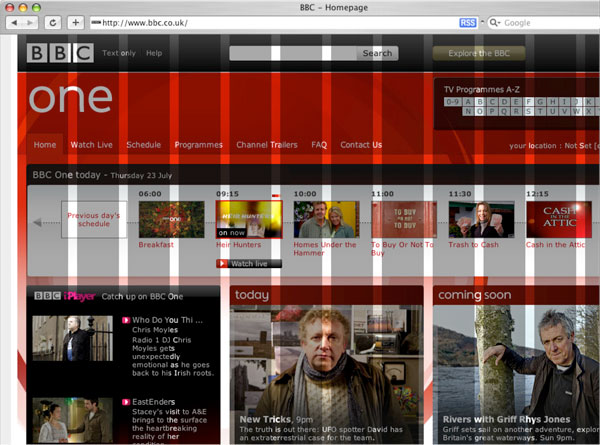The width and height of the screenshot is (600, 445).
Task: Click the play icon beside EastEnders
Action: click(125, 402)
